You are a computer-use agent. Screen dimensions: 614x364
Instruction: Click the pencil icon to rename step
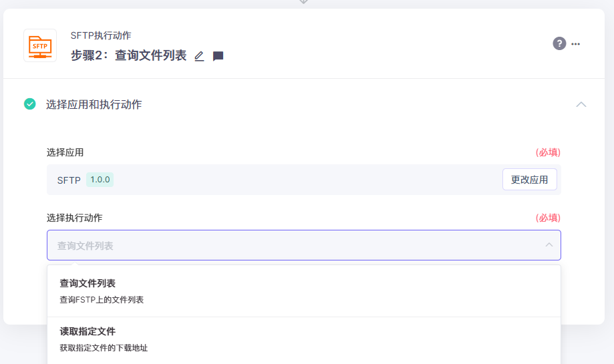pos(199,56)
